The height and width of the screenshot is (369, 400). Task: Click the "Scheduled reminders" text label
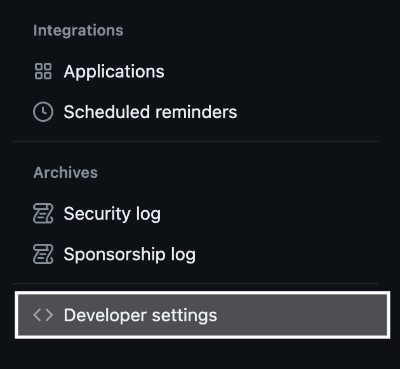150,112
